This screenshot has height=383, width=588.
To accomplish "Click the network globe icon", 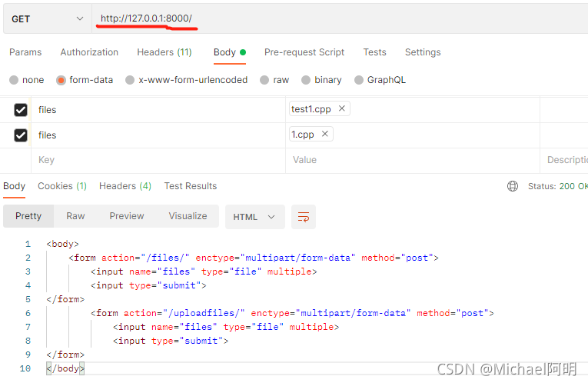I will tap(513, 186).
